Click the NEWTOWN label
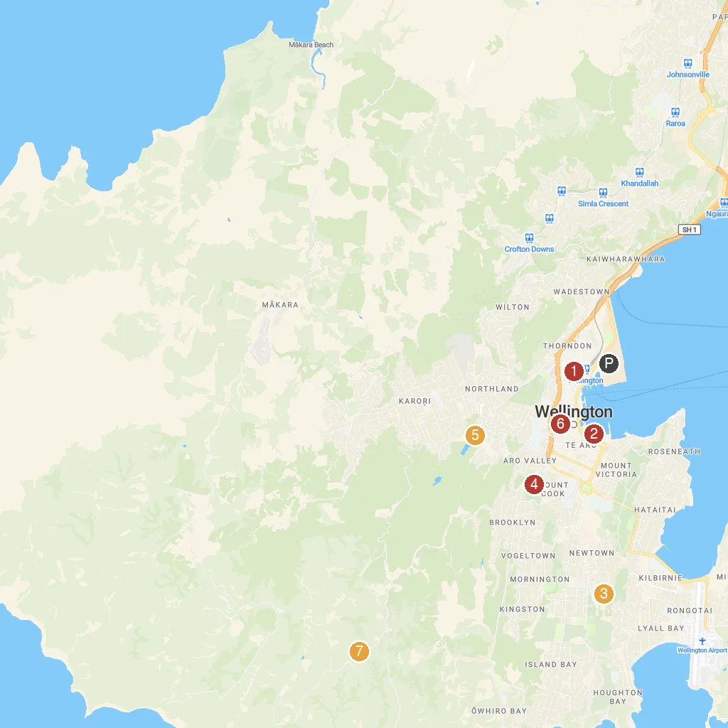Viewport: 728px width, 728px height. click(591, 553)
